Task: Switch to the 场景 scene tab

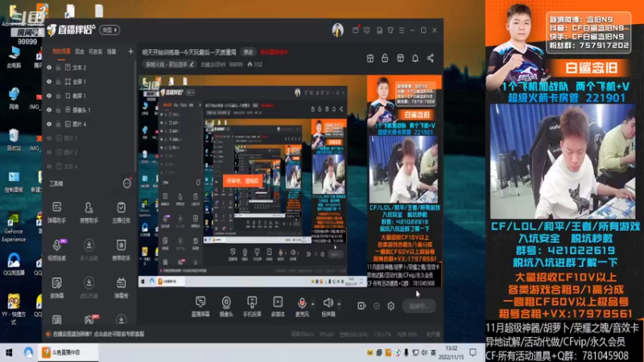Action: click(112, 51)
